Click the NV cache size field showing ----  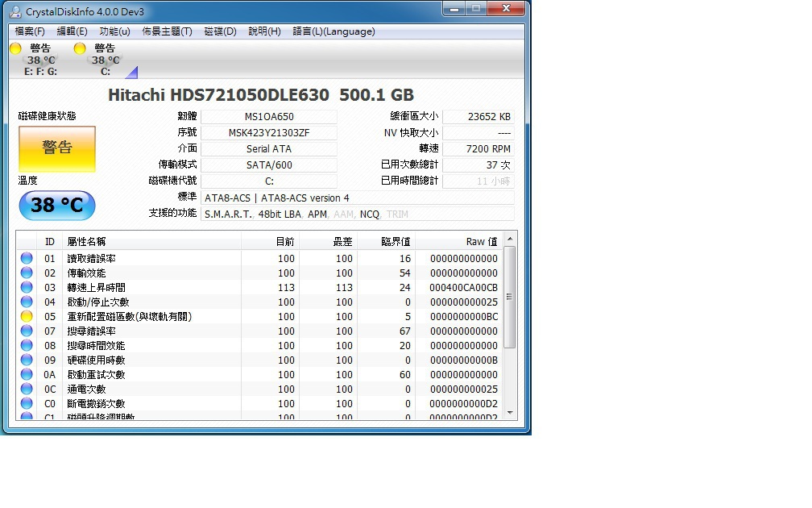(478, 133)
